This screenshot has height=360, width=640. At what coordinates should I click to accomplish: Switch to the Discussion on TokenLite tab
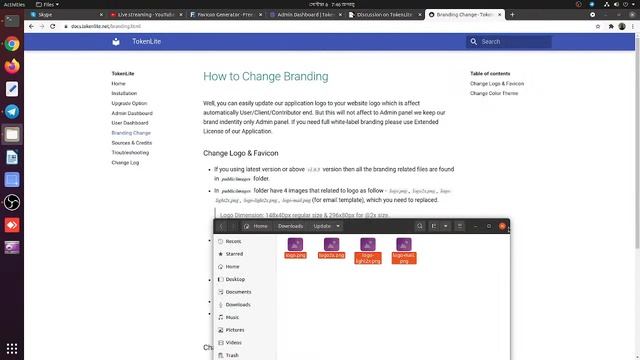click(x=385, y=15)
